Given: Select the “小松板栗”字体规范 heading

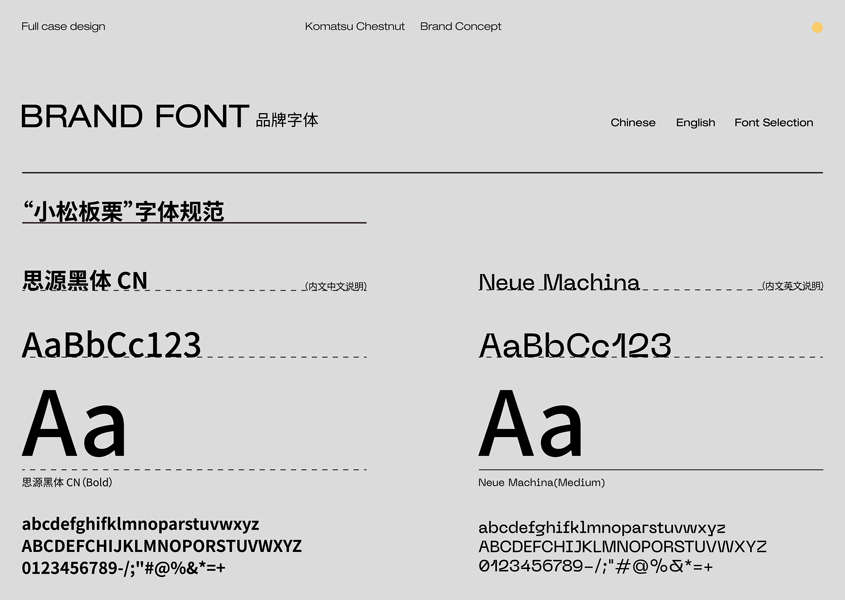Looking at the screenshot, I should [123, 211].
